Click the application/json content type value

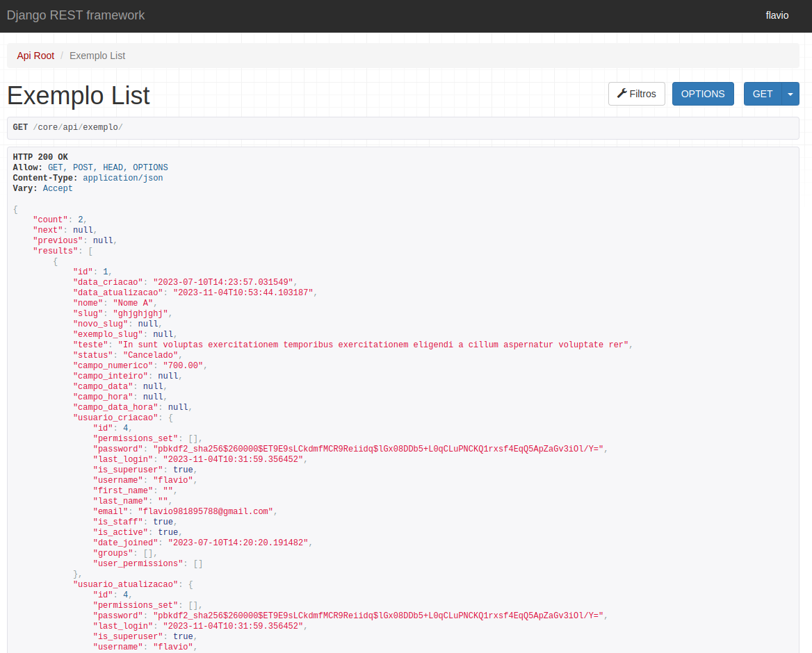[x=123, y=177]
